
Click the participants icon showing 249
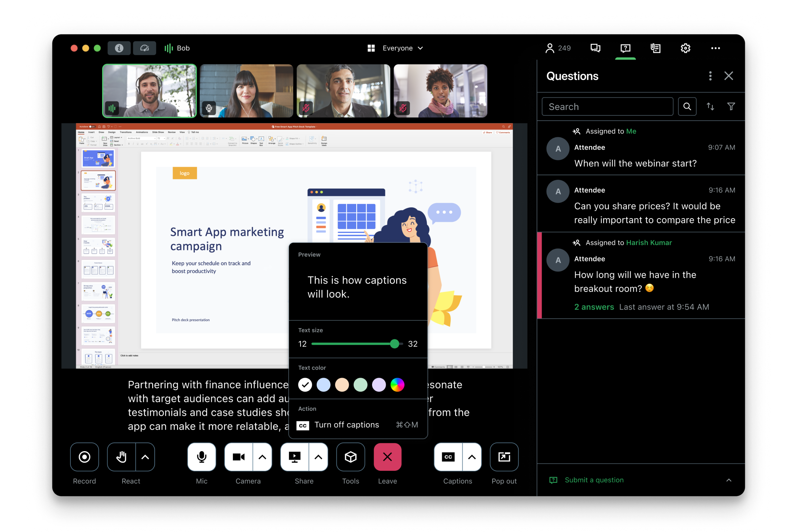coord(558,48)
